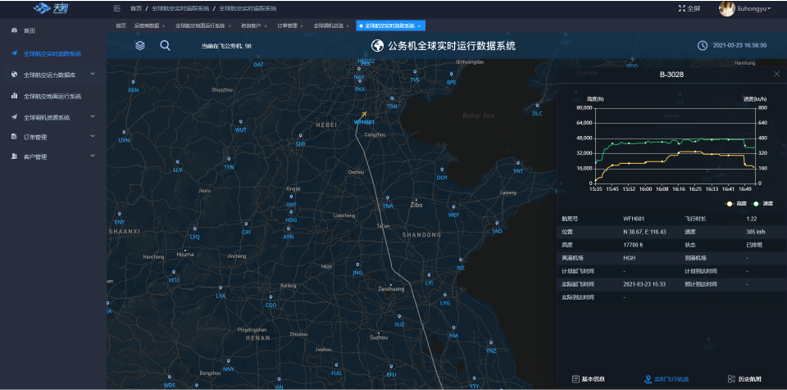Open 历史航班 history flights section
The image size is (787, 390).
744,379
